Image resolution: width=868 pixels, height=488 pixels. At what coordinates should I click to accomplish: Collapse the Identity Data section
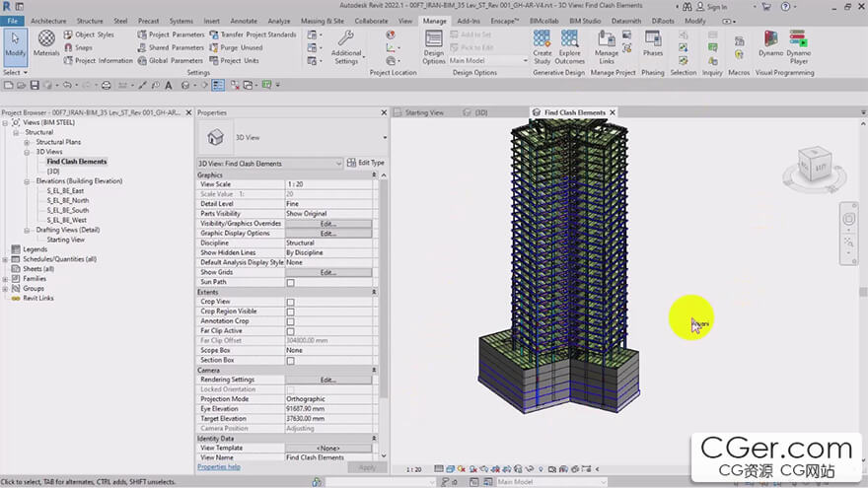(374, 438)
